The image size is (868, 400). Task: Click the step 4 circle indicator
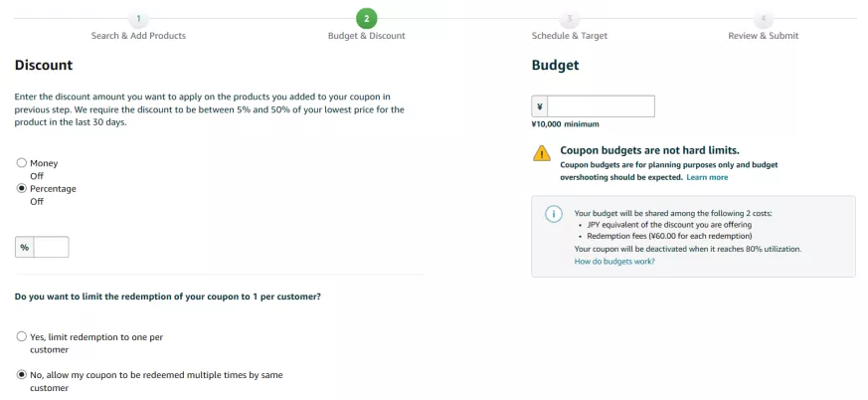click(x=764, y=19)
